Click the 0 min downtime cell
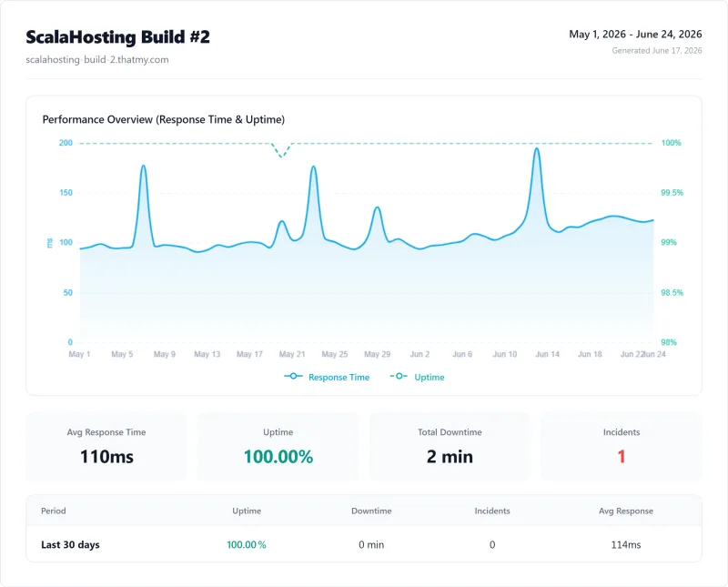The height and width of the screenshot is (587, 728). (371, 545)
